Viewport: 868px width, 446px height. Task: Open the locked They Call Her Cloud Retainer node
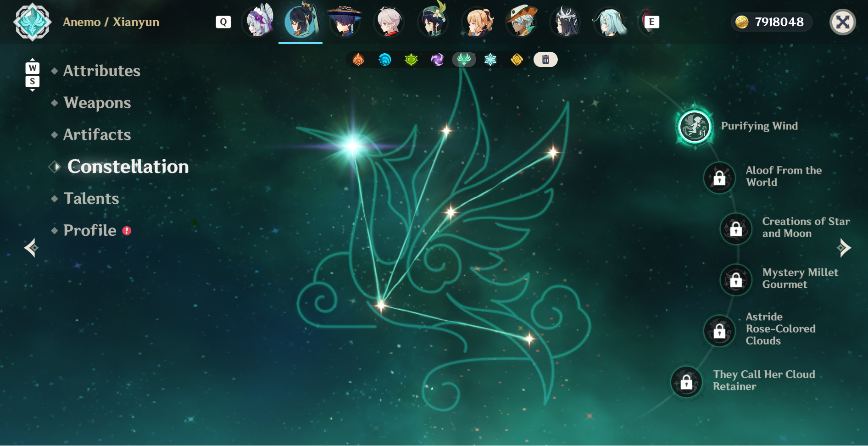pyautogui.click(x=686, y=381)
